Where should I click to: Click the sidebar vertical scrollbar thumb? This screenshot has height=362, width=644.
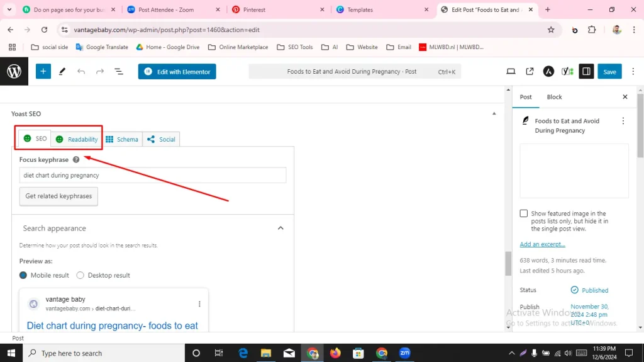tap(640, 126)
